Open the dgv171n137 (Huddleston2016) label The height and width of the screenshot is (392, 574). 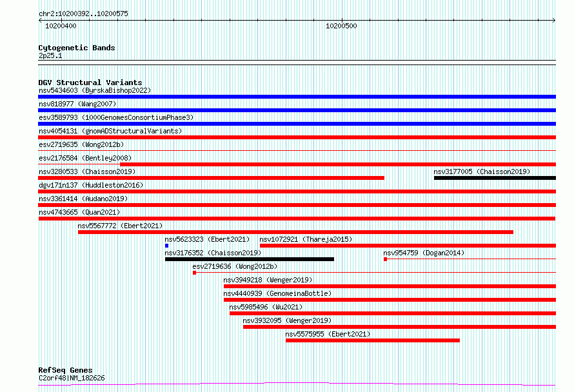coord(91,185)
